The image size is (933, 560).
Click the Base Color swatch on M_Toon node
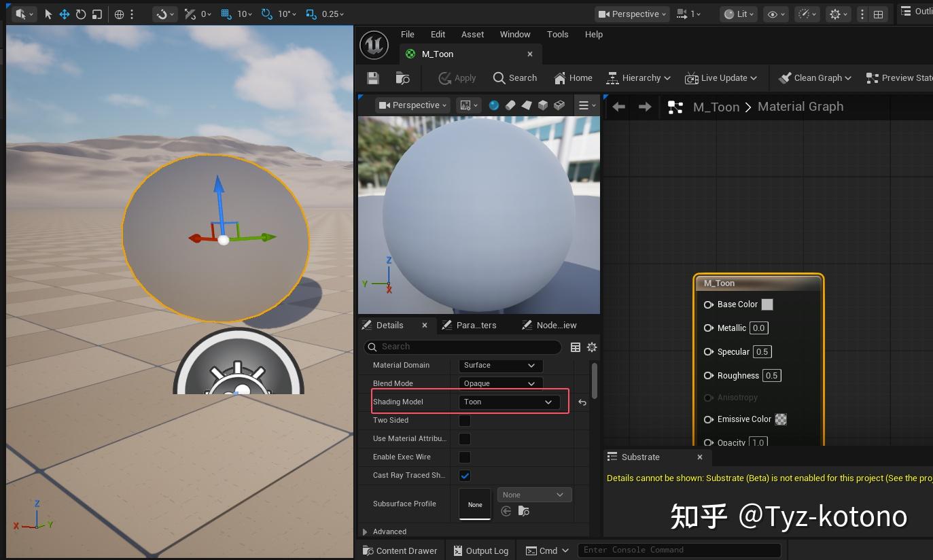767,304
